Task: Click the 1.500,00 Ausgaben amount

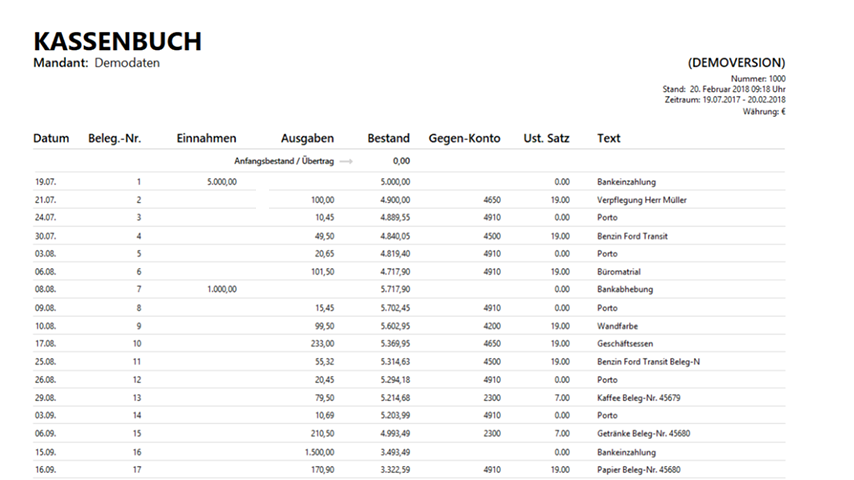Action: point(320,452)
